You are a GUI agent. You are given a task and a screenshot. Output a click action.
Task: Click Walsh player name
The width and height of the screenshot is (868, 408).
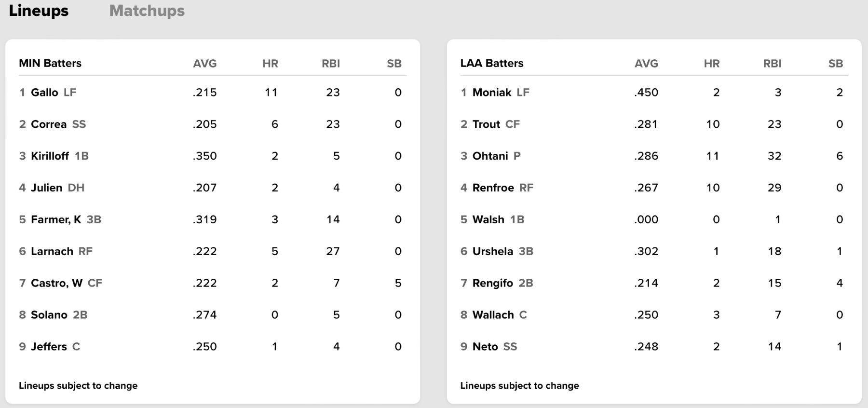[488, 219]
